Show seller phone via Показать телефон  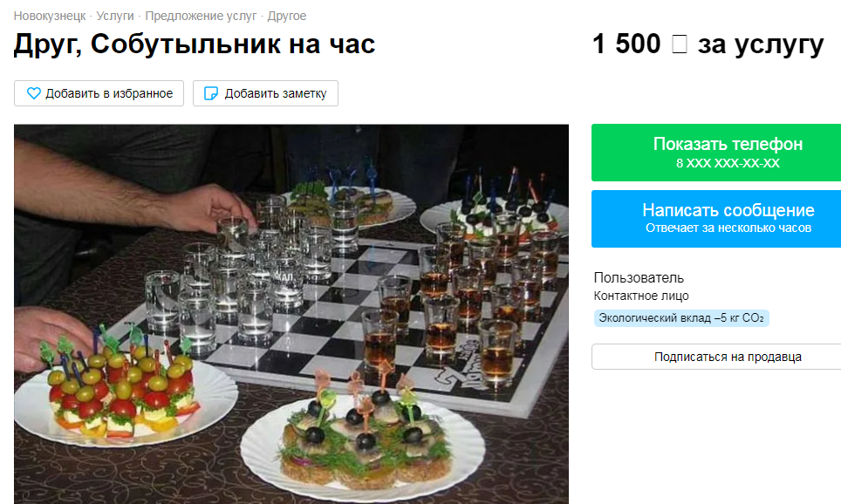click(x=716, y=153)
